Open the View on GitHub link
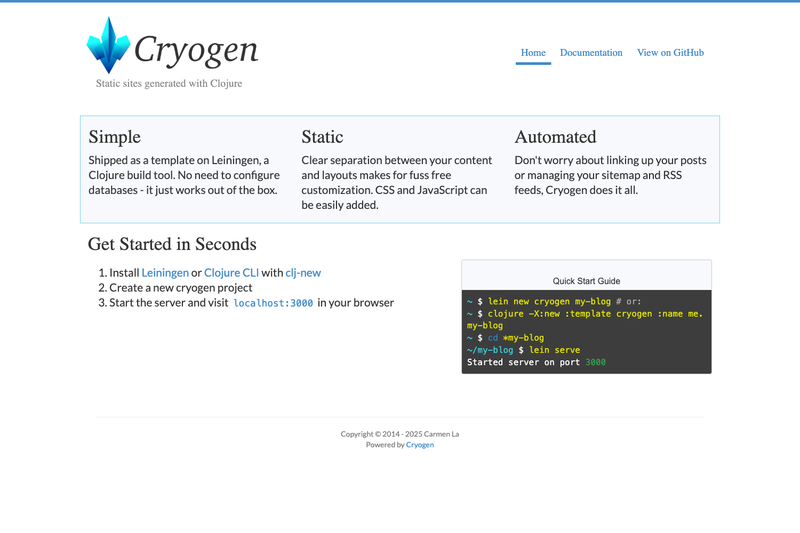The height and width of the screenshot is (533, 800). [x=670, y=53]
